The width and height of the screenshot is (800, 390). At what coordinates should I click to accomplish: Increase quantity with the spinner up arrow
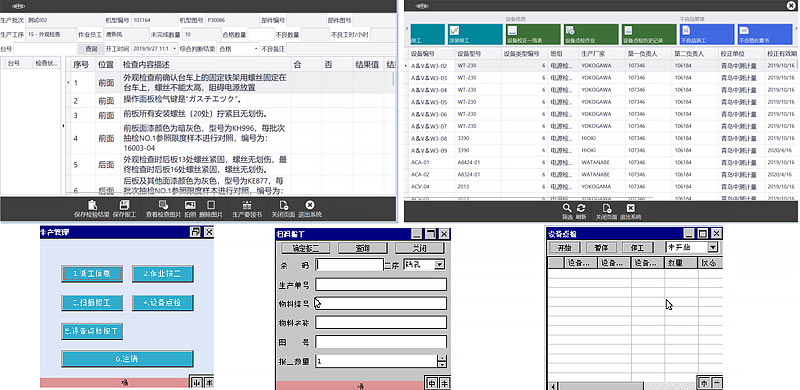442,358
